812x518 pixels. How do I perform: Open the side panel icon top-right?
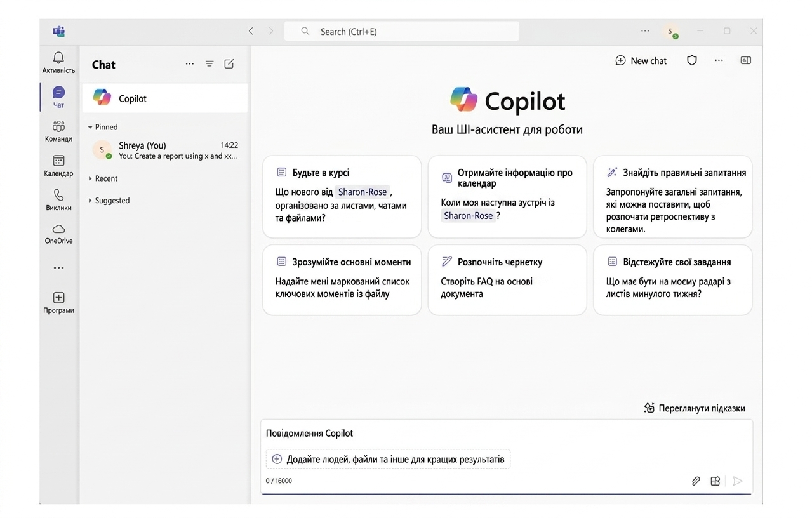[745, 60]
